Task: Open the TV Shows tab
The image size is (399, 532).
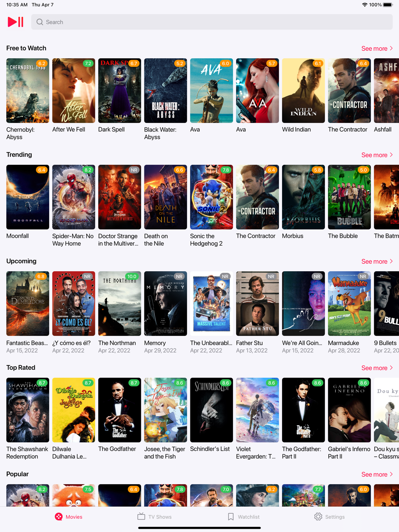Action: (x=154, y=516)
